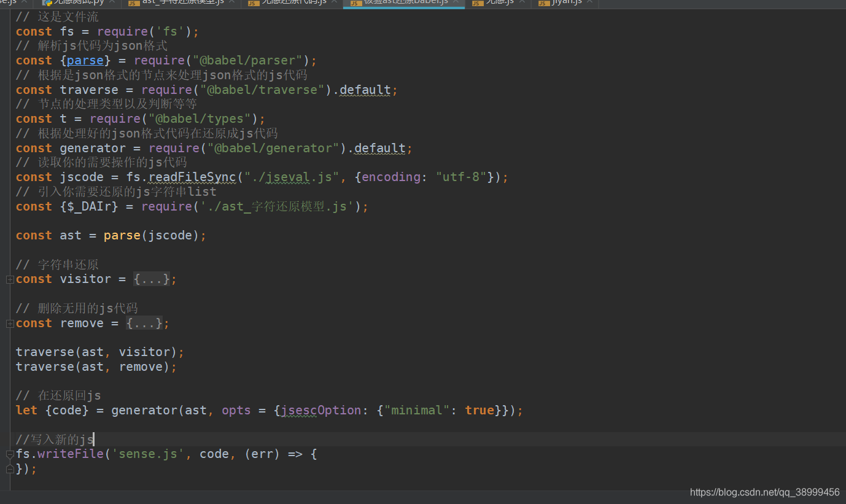Image resolution: width=846 pixels, height=504 pixels.
Task: Expand the folded remove block gutter marker
Action: tap(10, 324)
